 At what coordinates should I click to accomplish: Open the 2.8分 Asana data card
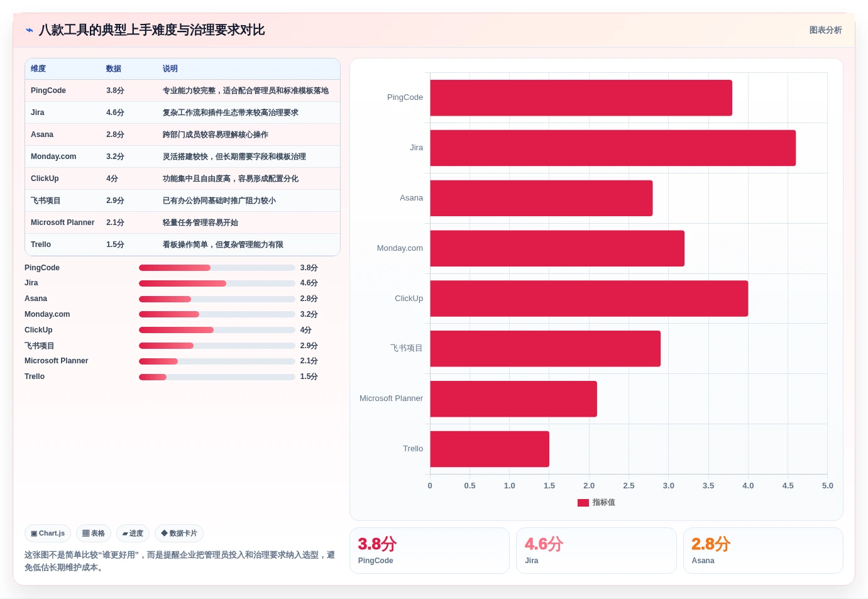click(763, 551)
